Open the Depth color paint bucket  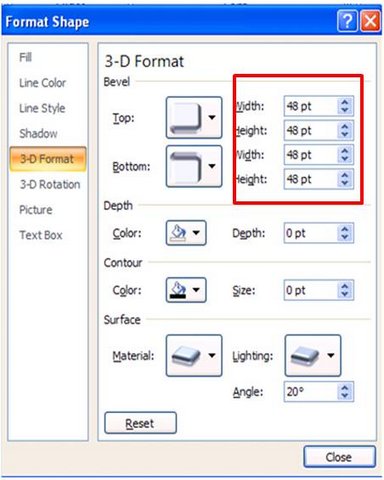coord(186,233)
